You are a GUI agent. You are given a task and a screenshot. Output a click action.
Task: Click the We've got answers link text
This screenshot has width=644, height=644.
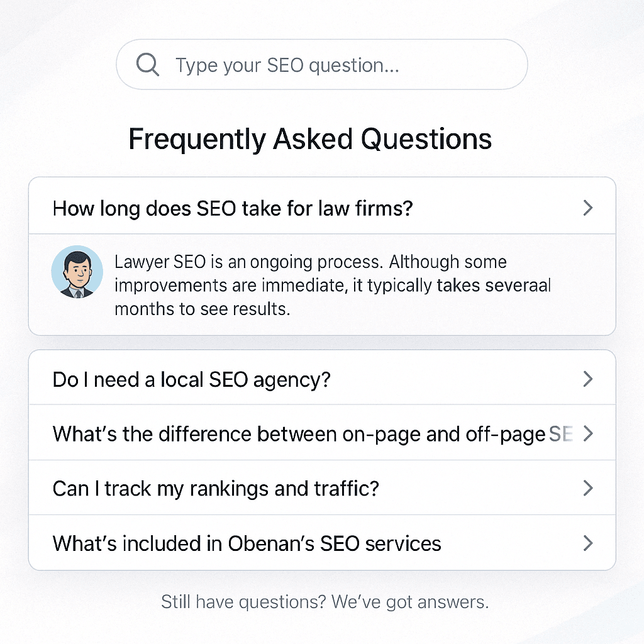coord(410,602)
